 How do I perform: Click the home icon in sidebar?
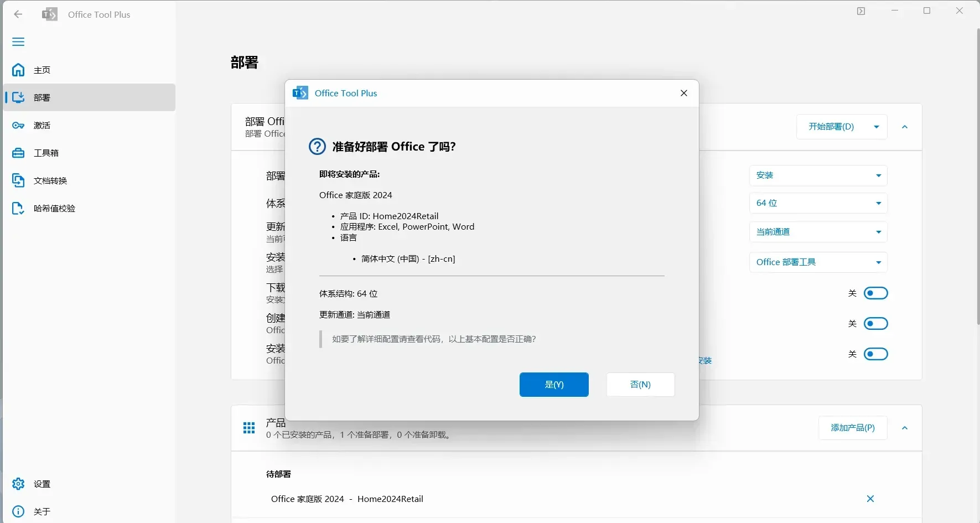pyautogui.click(x=18, y=70)
